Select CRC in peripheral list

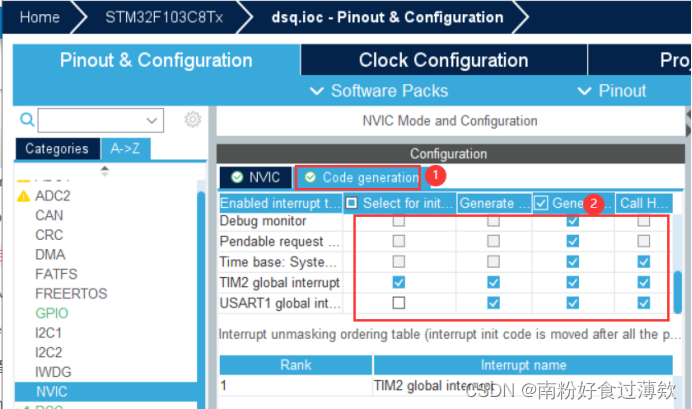pyautogui.click(x=49, y=235)
